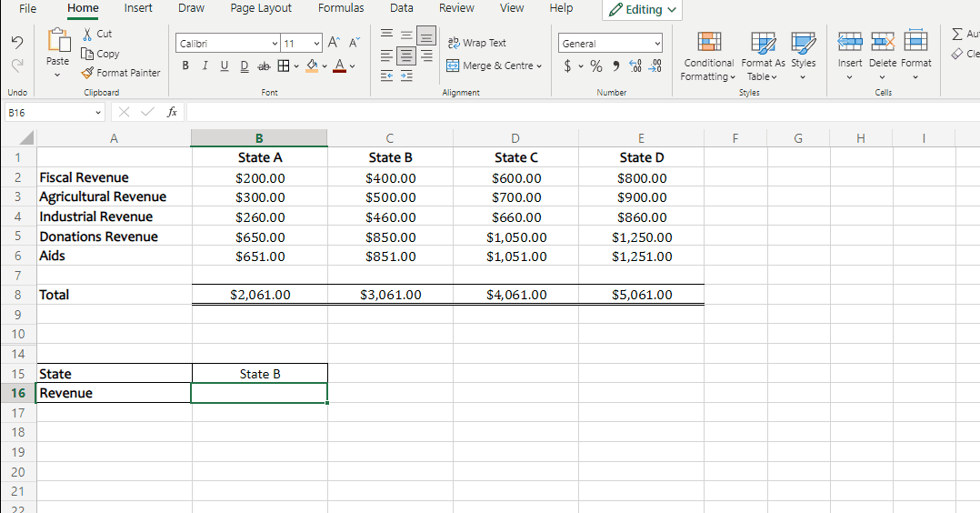The width and height of the screenshot is (980, 513).
Task: Align text to top of cell
Action: [x=387, y=34]
